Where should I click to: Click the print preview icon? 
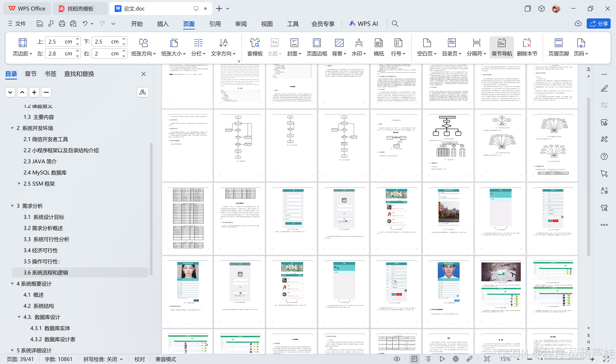click(73, 24)
